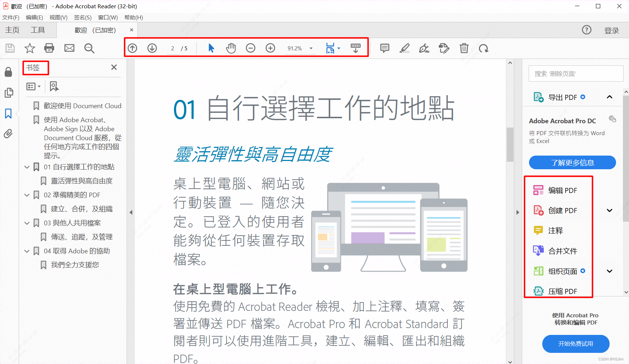Screen dimensions: 629x364
Task: Click the scrolling mode keyboard icon
Action: pyautogui.click(x=356, y=48)
